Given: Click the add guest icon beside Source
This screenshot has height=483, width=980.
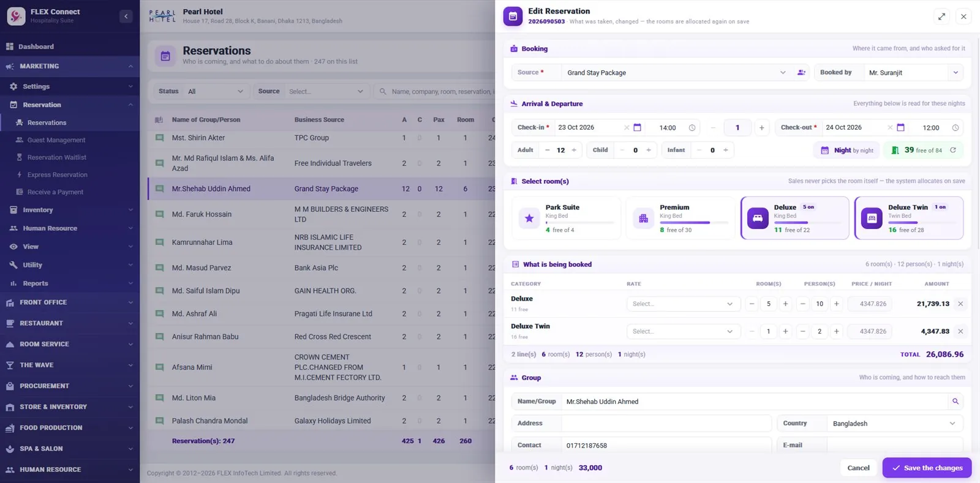Looking at the screenshot, I should [801, 72].
